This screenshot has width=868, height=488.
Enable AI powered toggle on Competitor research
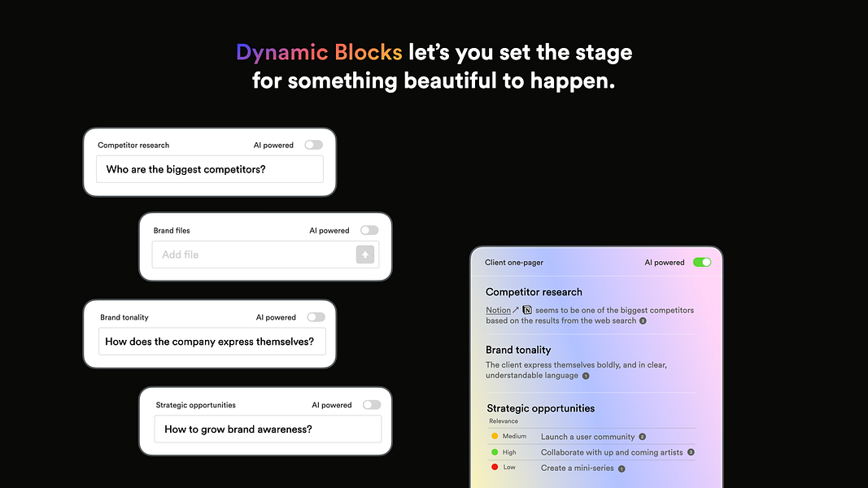pyautogui.click(x=313, y=145)
